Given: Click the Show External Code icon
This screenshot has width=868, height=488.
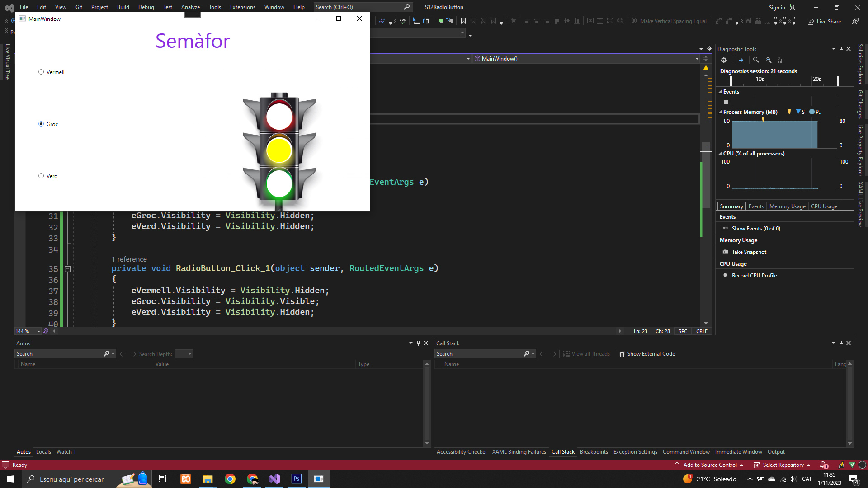Looking at the screenshot, I should point(622,354).
